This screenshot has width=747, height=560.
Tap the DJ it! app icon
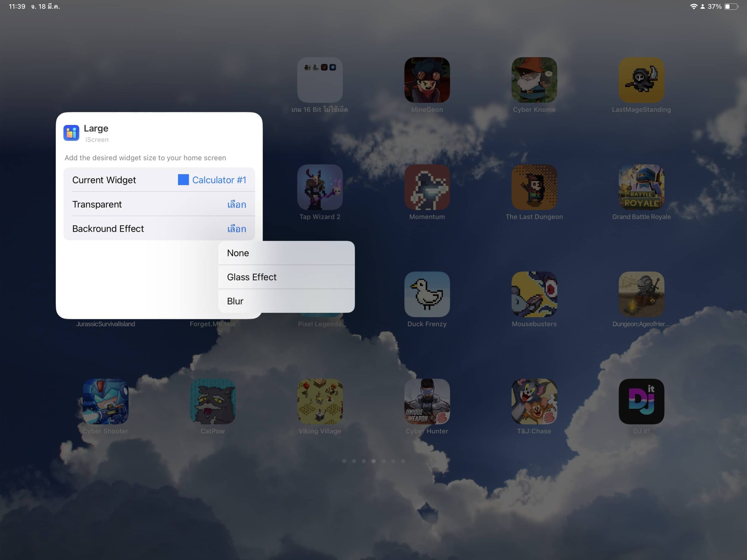point(641,401)
